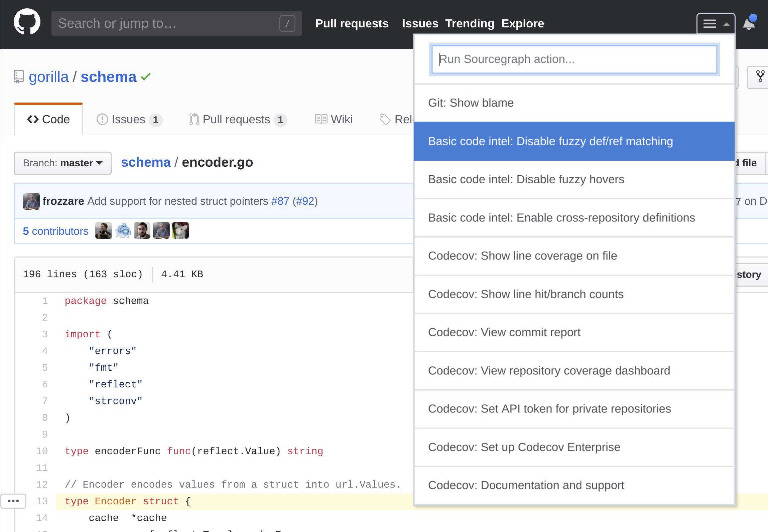Open the Branch: master dropdown
This screenshot has width=768, height=532.
(x=62, y=163)
